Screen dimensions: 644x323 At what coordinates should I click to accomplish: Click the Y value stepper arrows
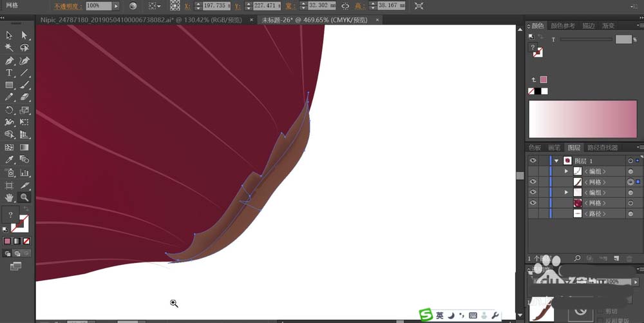point(248,6)
